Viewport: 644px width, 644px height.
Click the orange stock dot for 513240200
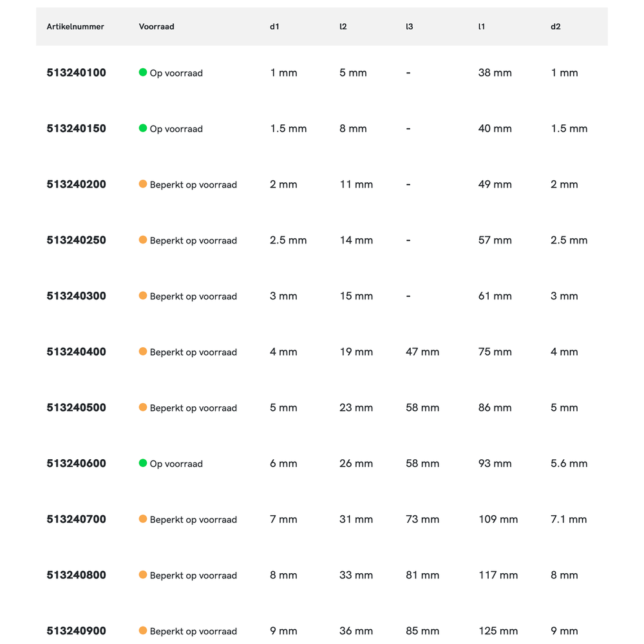pos(143,184)
